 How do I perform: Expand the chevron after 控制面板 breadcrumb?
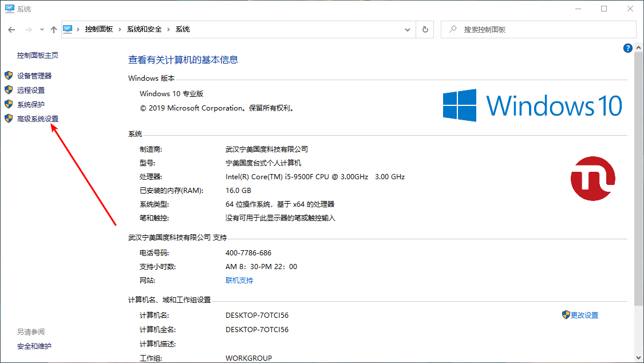pos(120,29)
